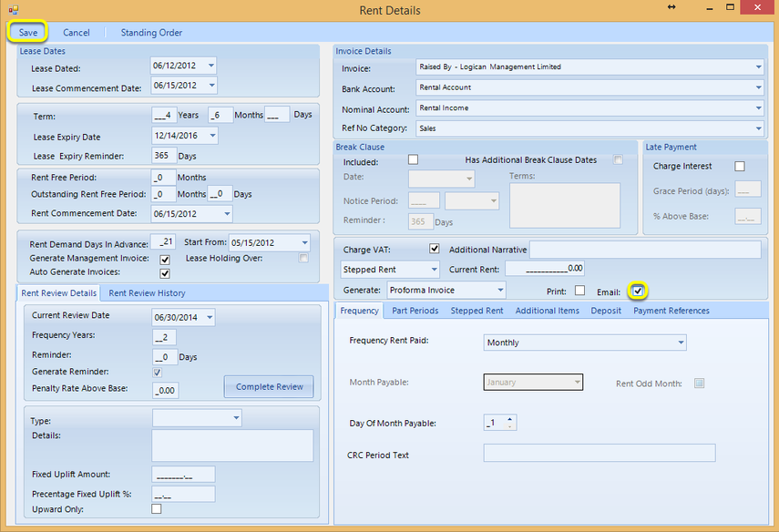The width and height of the screenshot is (779, 532).
Task: Enable the Upward Only checkbox
Action: (x=156, y=508)
